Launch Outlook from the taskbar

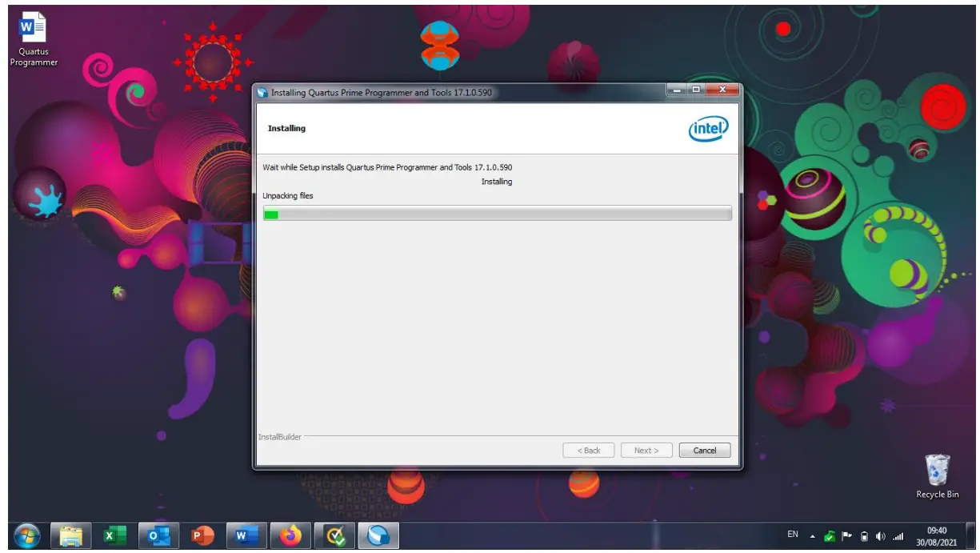[158, 535]
